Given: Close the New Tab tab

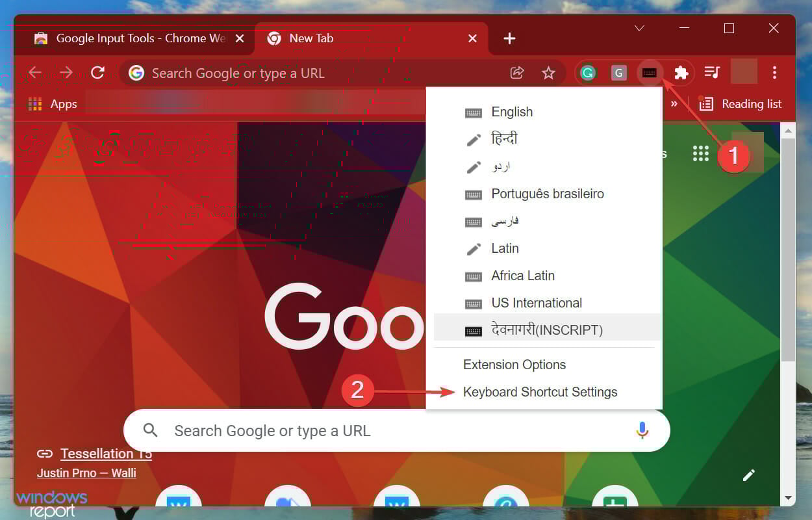Looking at the screenshot, I should point(473,39).
